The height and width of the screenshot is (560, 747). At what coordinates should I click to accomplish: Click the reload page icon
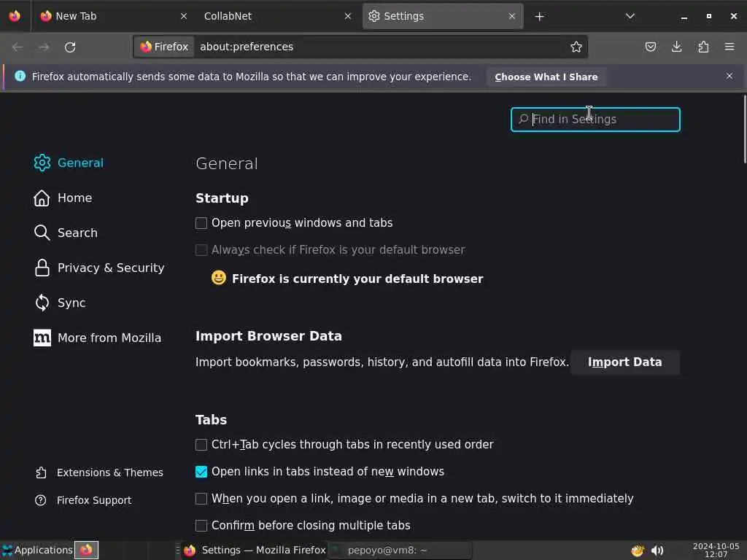click(x=70, y=47)
